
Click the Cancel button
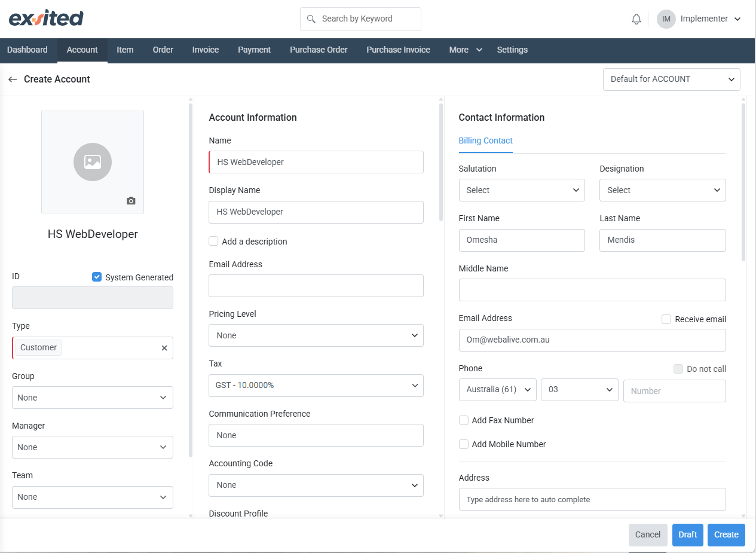point(648,535)
